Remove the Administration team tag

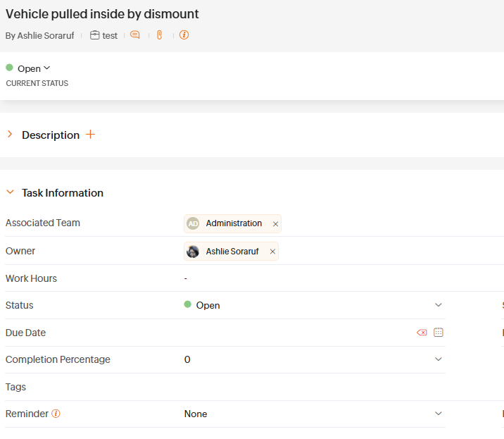coord(275,224)
